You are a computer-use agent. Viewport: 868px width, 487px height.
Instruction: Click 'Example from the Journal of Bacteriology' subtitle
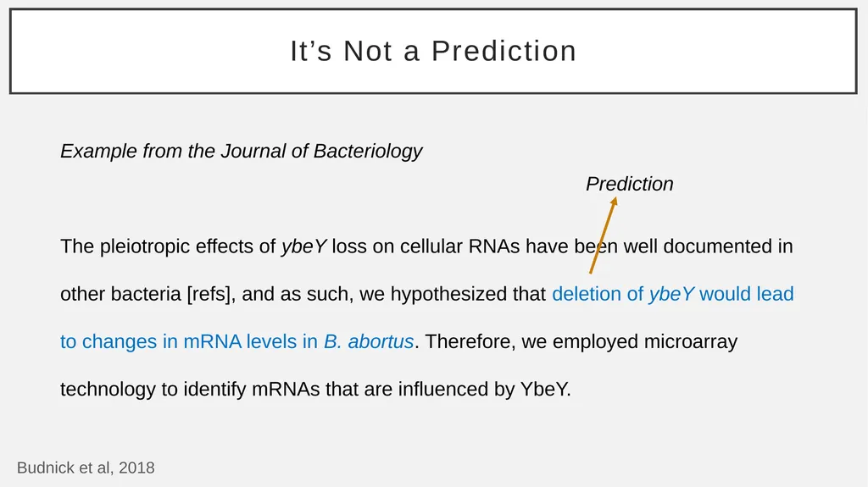242,151
